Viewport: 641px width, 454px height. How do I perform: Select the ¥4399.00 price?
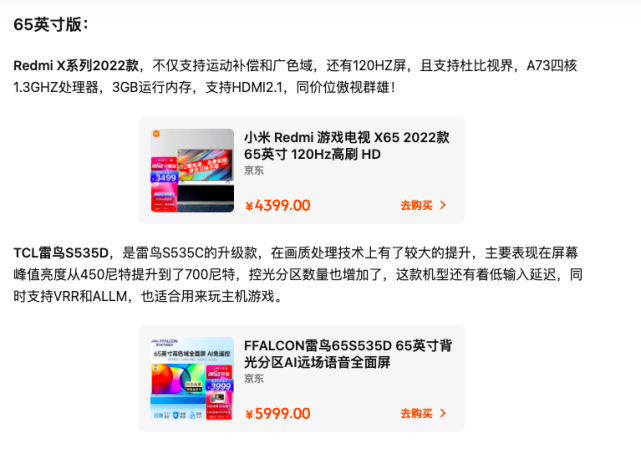point(278,206)
